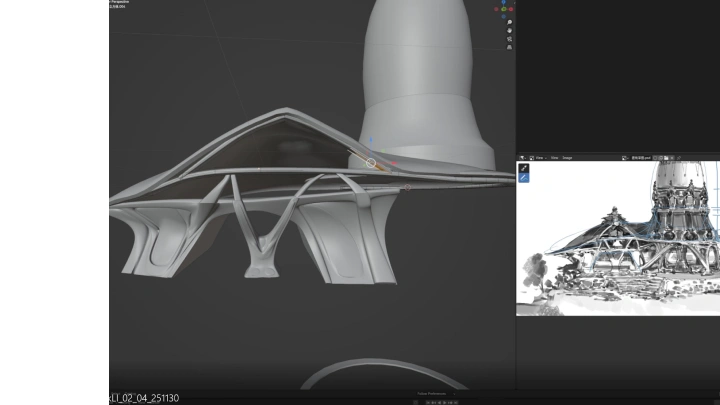This screenshot has height=405, width=720.
Task: Play the animation forward
Action: pos(444,403)
